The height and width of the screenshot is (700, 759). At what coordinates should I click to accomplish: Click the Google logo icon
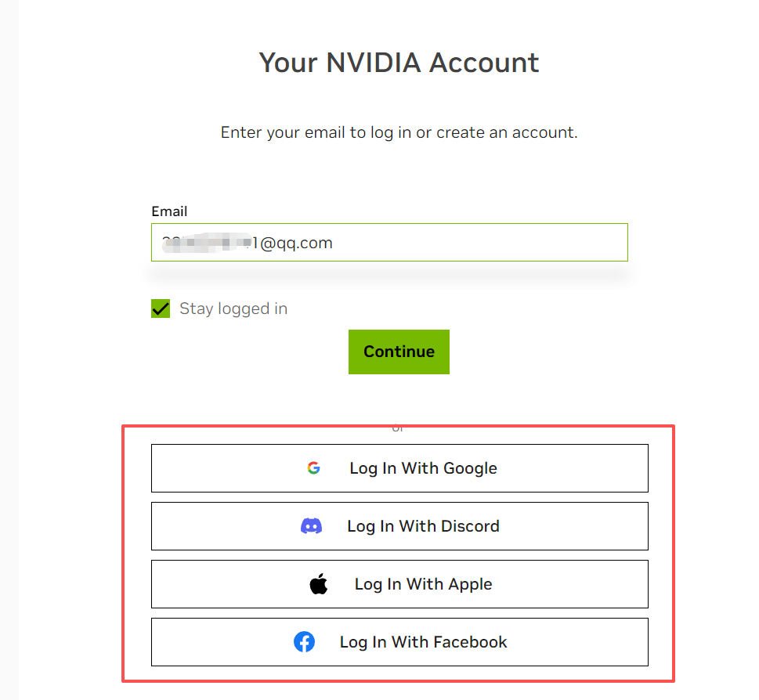(313, 468)
